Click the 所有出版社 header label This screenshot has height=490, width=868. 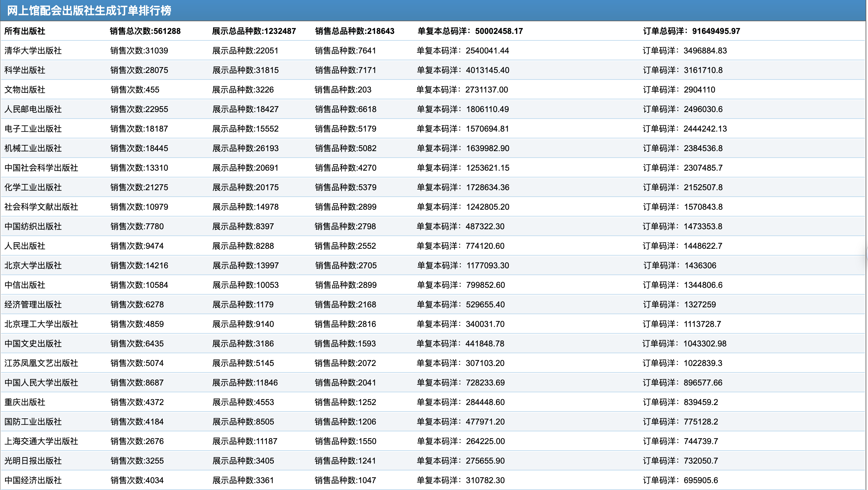(25, 31)
